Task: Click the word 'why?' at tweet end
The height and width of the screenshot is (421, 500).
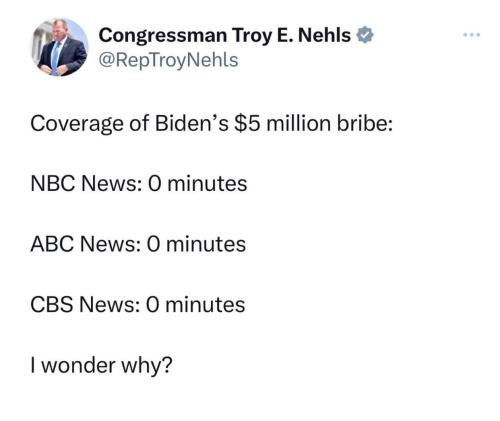Action: coord(147,366)
